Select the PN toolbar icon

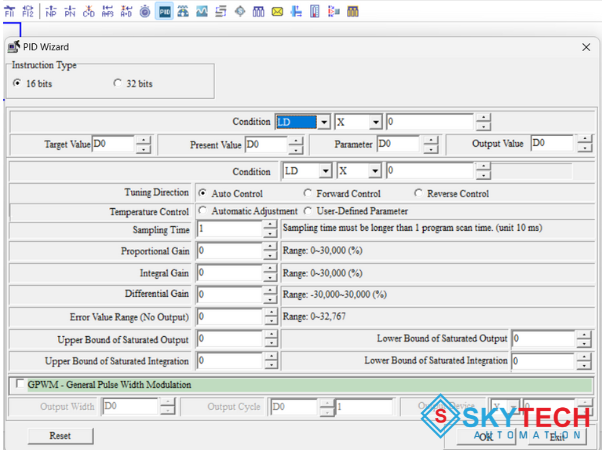pos(70,12)
